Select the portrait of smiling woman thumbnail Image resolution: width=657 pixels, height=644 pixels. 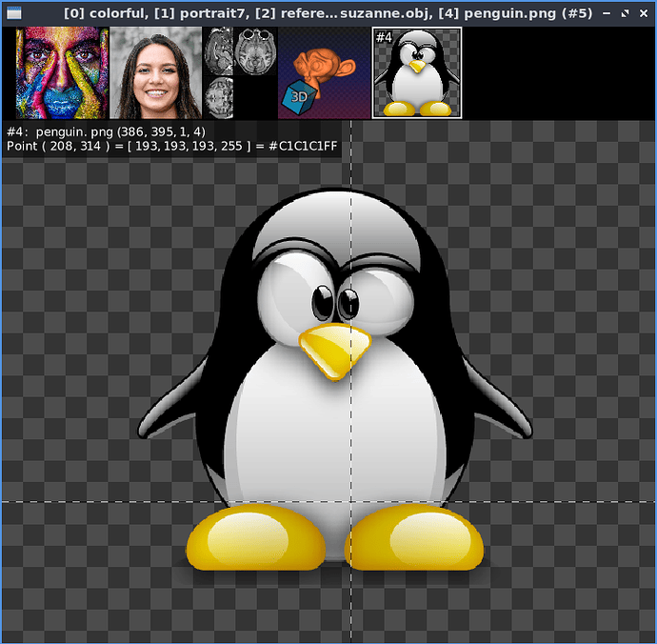[x=155, y=72]
